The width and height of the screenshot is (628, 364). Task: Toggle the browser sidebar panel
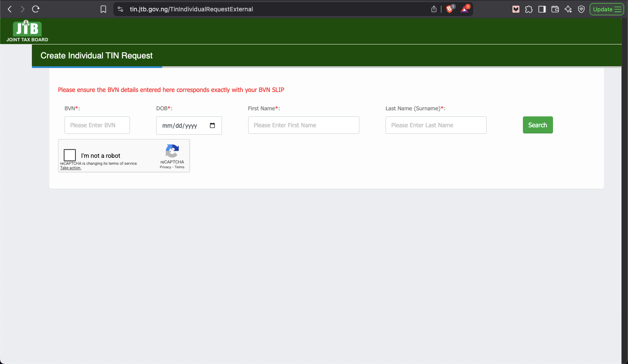[x=542, y=9]
